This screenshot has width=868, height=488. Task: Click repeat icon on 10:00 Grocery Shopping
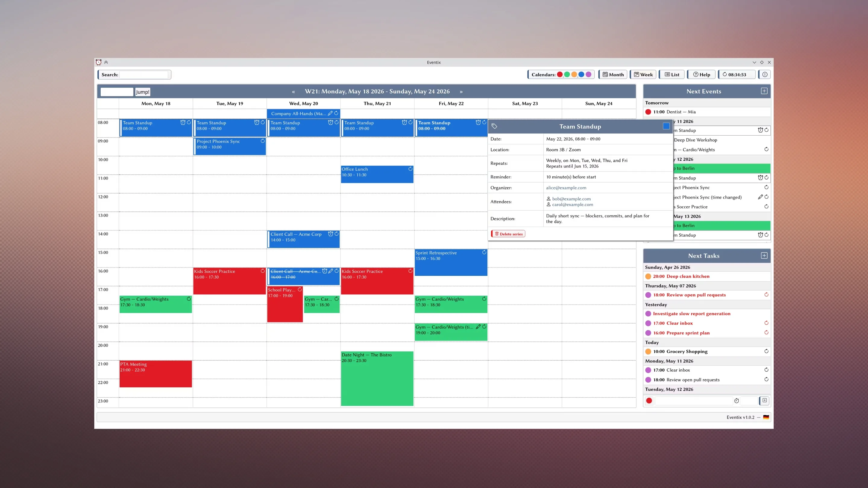click(766, 351)
